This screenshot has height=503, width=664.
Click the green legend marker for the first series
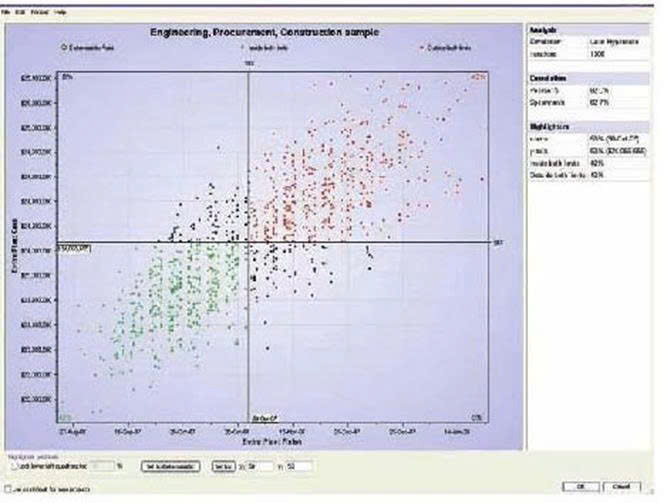(x=64, y=46)
